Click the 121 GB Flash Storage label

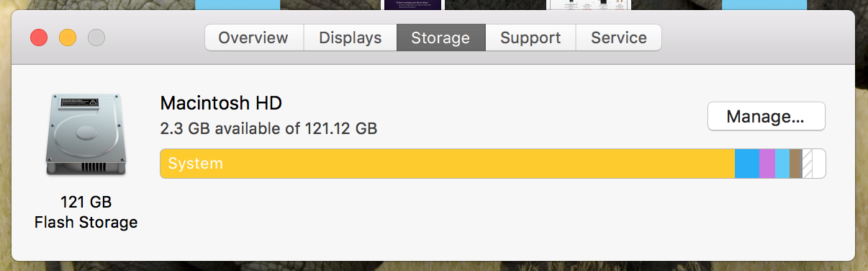[86, 212]
